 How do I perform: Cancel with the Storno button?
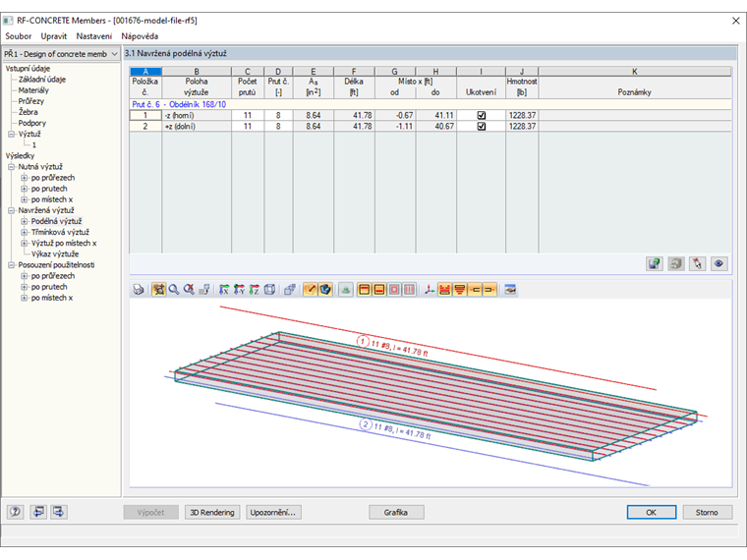(x=707, y=513)
